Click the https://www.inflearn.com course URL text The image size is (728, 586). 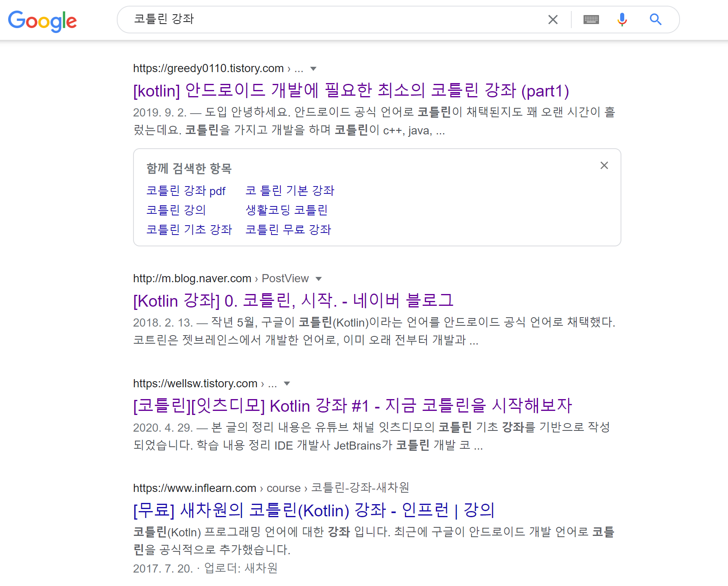coord(271,488)
